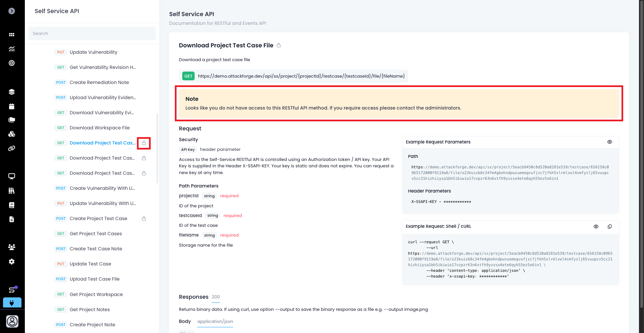This screenshot has height=333, width=644.
Task: Click the users group icon in sidebar
Action: tap(12, 247)
